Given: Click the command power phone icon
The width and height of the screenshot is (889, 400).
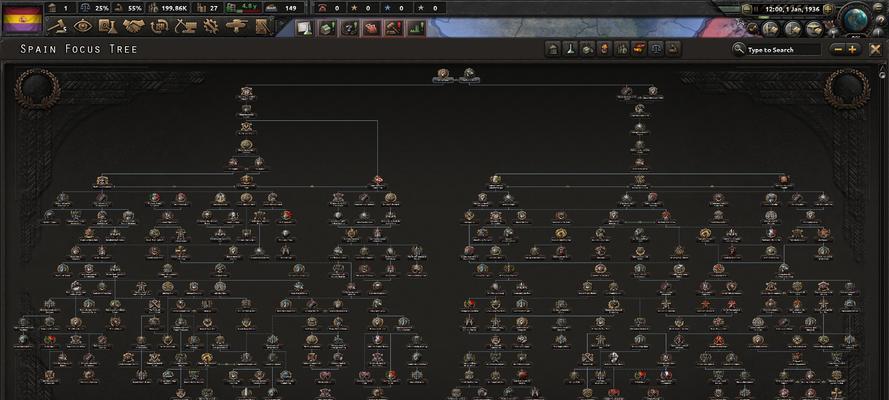Looking at the screenshot, I should pyautogui.click(x=323, y=8).
